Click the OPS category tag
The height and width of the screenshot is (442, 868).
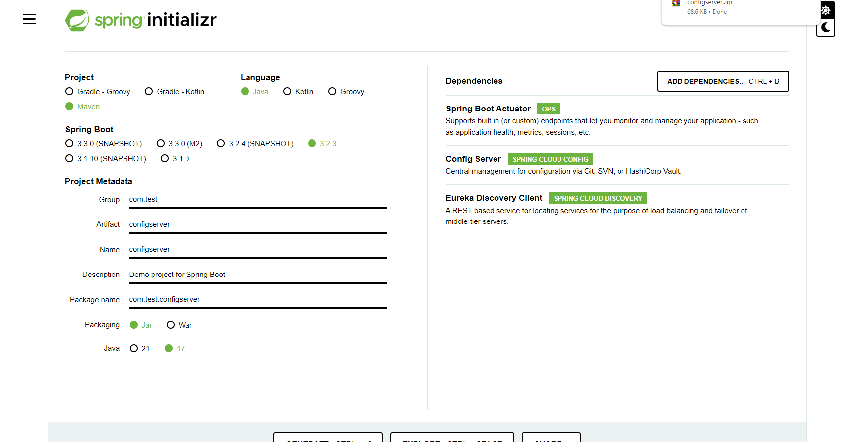point(549,109)
